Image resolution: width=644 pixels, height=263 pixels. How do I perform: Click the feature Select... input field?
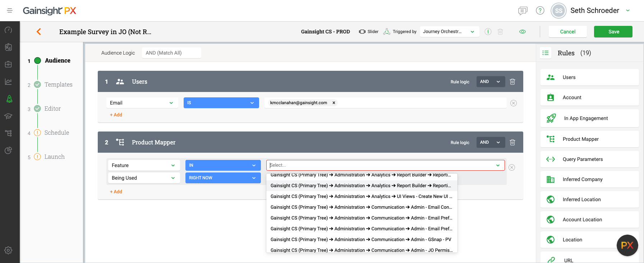tap(385, 165)
